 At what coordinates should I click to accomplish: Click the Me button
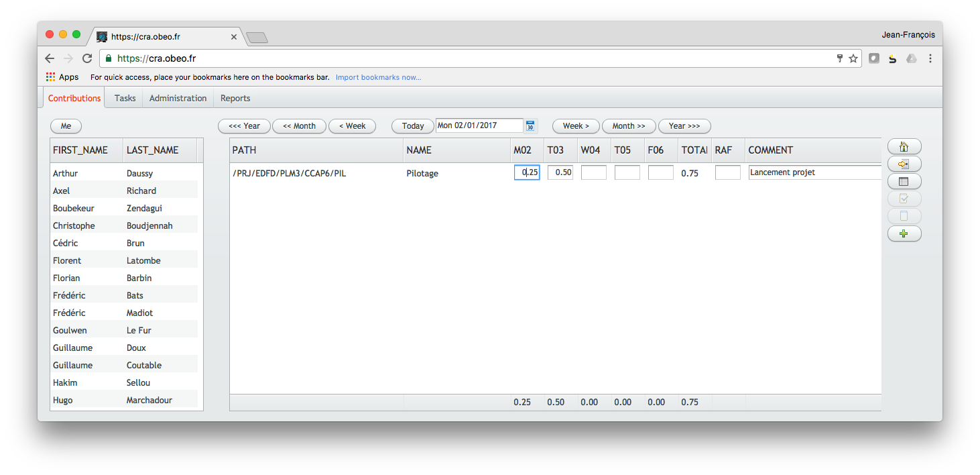[66, 126]
